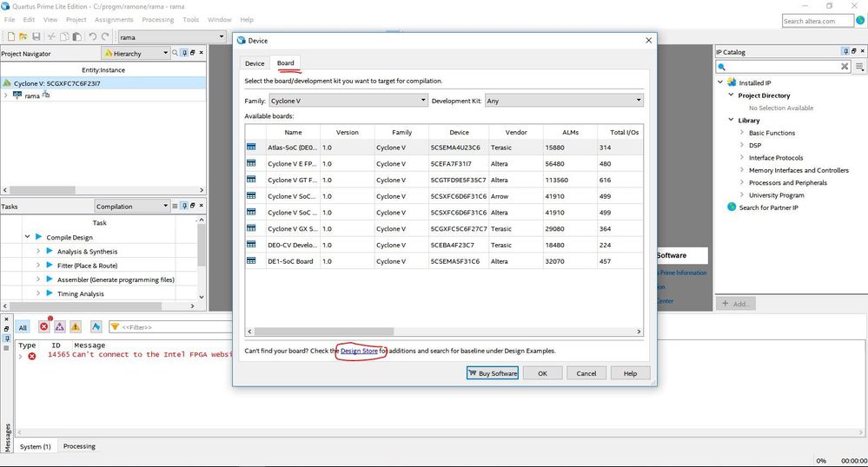Screen dimensions: 868x467
Task: Click the Open file toolbar icon
Action: pyautogui.click(x=23, y=36)
